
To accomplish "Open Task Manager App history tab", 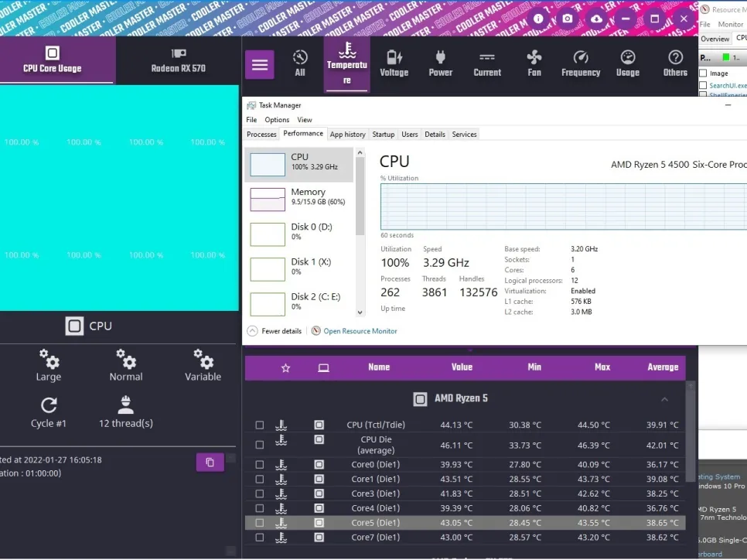I will [348, 135].
